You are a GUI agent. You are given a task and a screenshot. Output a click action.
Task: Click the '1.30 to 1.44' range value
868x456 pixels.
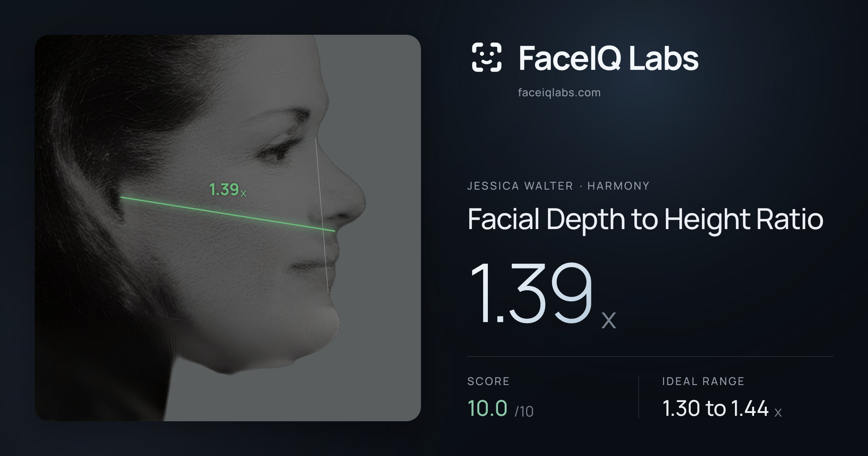point(715,408)
